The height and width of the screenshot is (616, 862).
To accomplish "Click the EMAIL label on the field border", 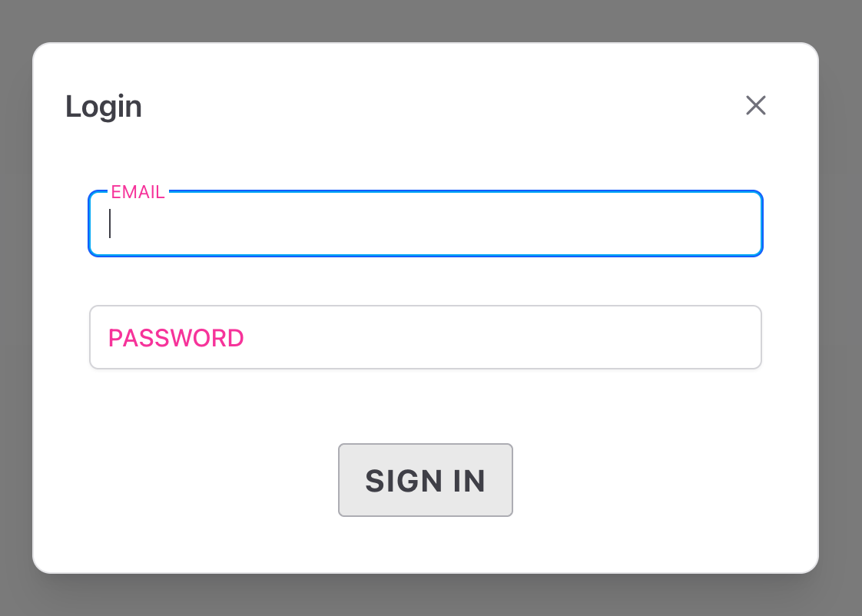I will 138,191.
